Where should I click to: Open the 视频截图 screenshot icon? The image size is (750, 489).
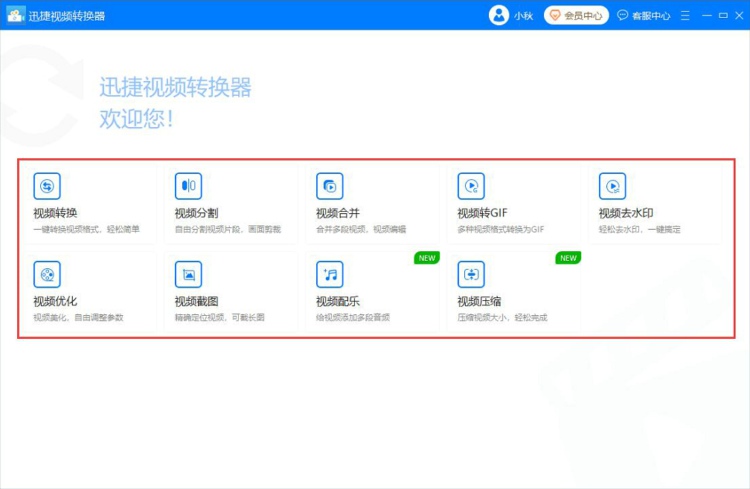pos(188,274)
